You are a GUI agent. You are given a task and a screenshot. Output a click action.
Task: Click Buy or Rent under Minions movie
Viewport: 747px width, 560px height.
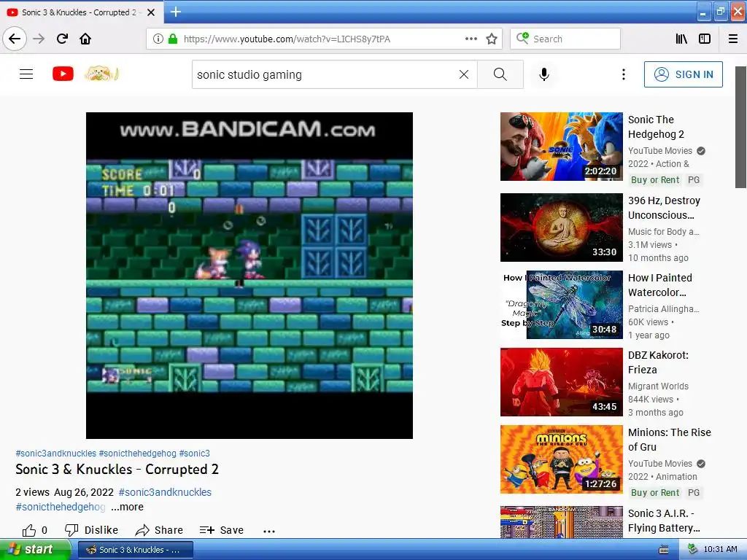coord(655,493)
